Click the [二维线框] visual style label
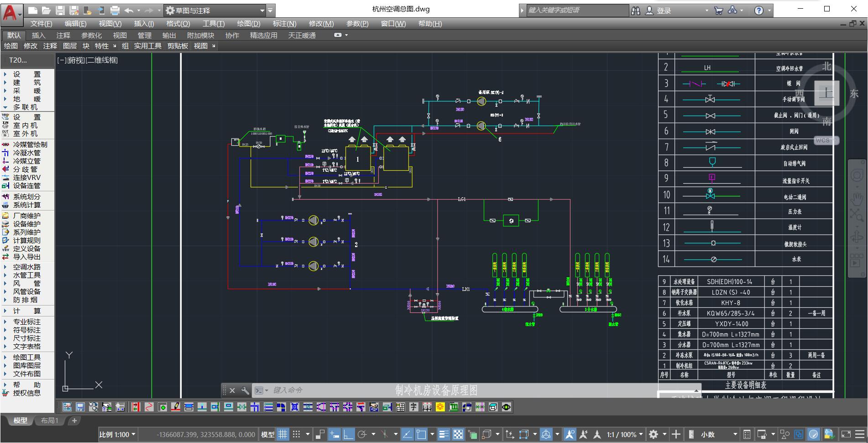The height and width of the screenshot is (443, 868). coord(102,60)
